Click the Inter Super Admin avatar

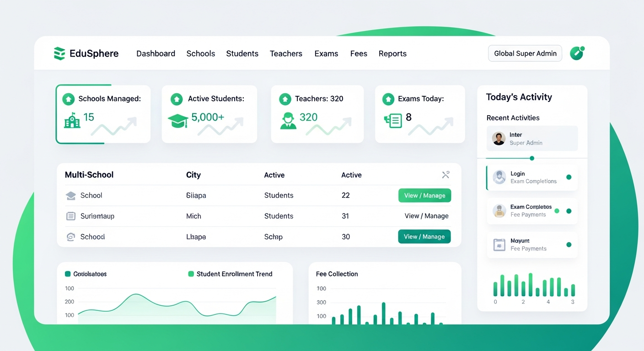click(499, 138)
